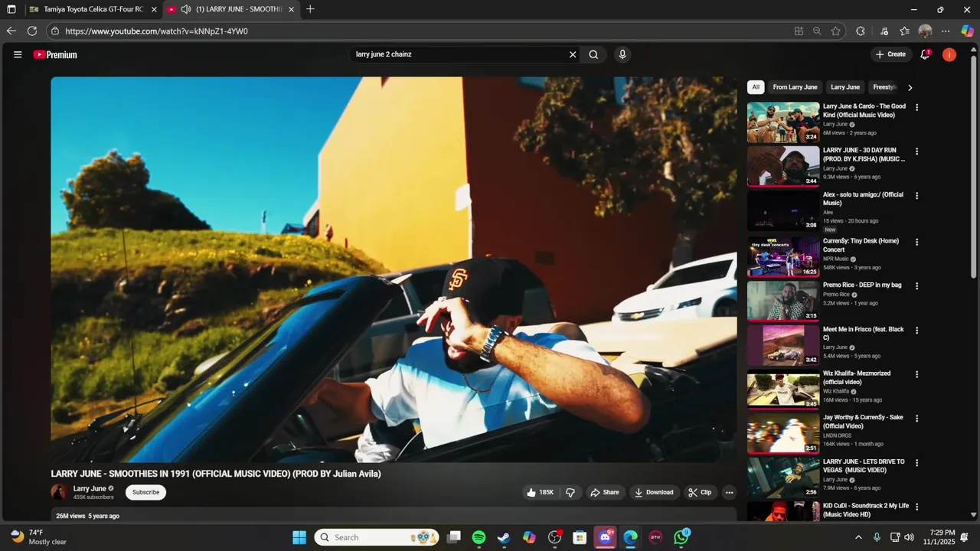Mute the tab using the speaker icon
Screen dimensions: 980x551
(185, 9)
